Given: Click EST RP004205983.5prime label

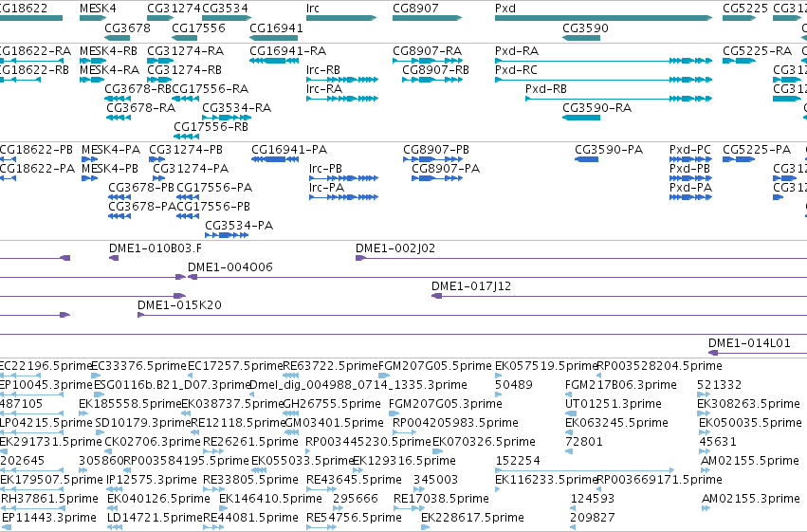Looking at the screenshot, I should point(455,424).
